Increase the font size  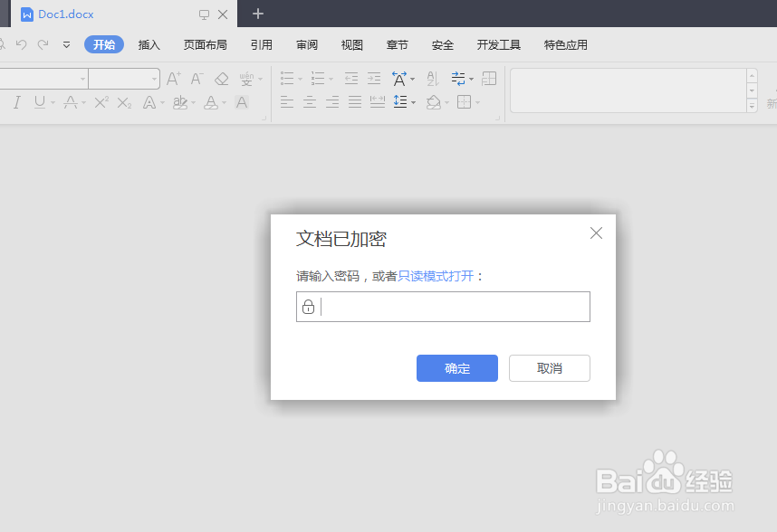171,79
